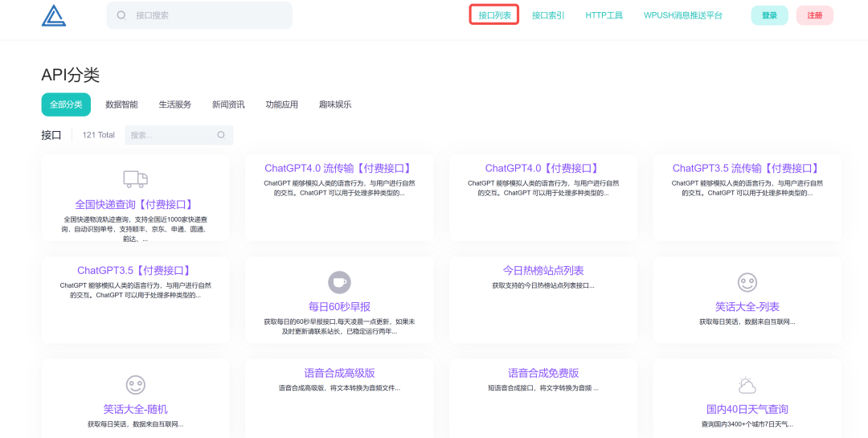Open the 今日热榜站点列表 API link
The image size is (868, 438).
543,271
